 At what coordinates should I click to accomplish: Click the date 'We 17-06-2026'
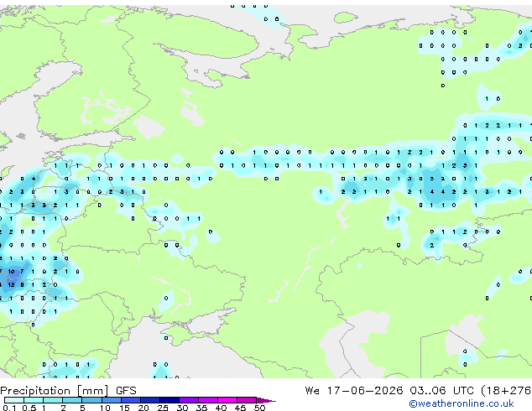(354, 391)
